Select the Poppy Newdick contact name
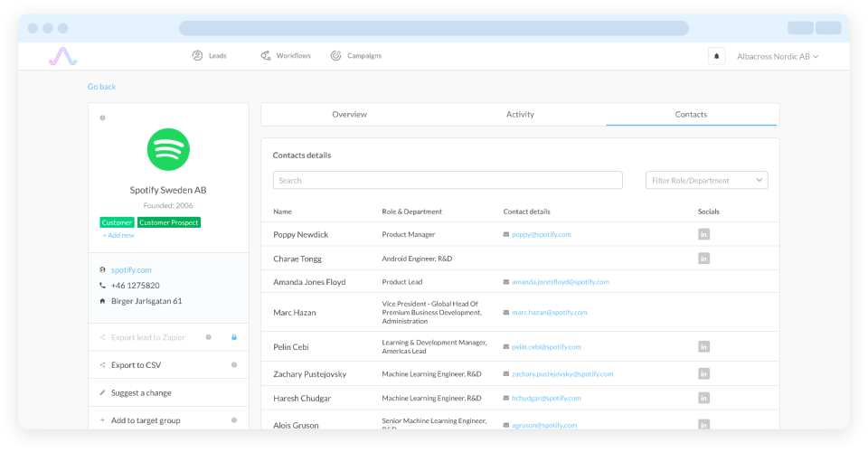The width and height of the screenshot is (868, 452). pos(300,234)
